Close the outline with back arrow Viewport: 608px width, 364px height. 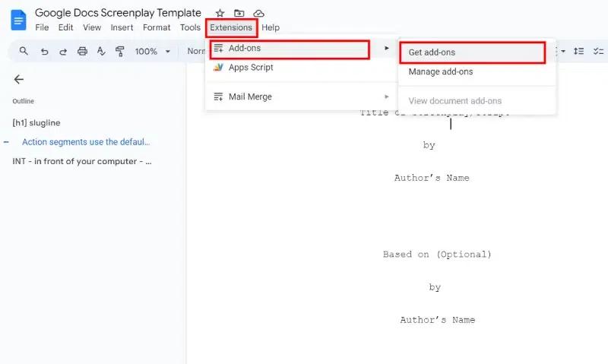tap(18, 80)
